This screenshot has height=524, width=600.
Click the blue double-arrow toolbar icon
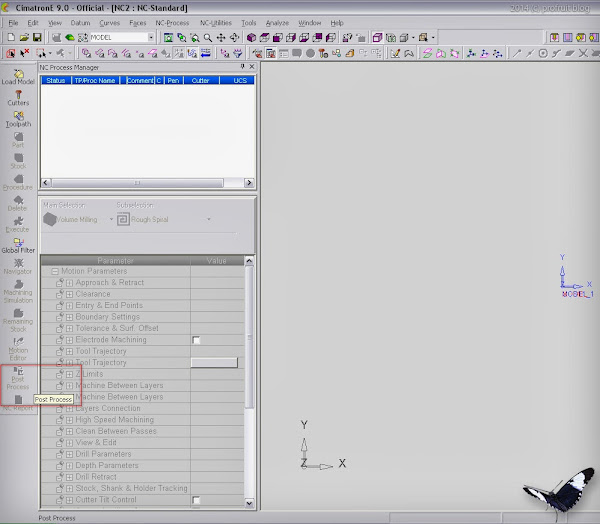[x=205, y=53]
